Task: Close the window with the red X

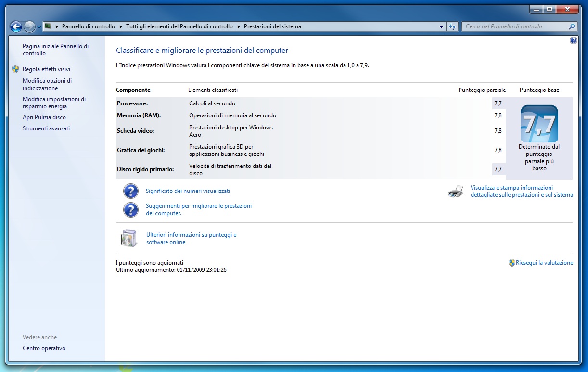Action: [x=567, y=9]
